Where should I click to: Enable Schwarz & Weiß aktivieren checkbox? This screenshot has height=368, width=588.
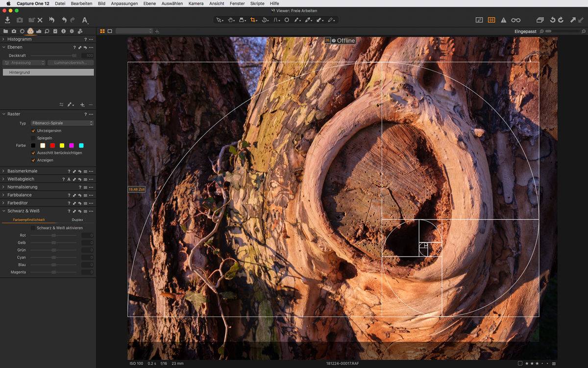point(33,228)
